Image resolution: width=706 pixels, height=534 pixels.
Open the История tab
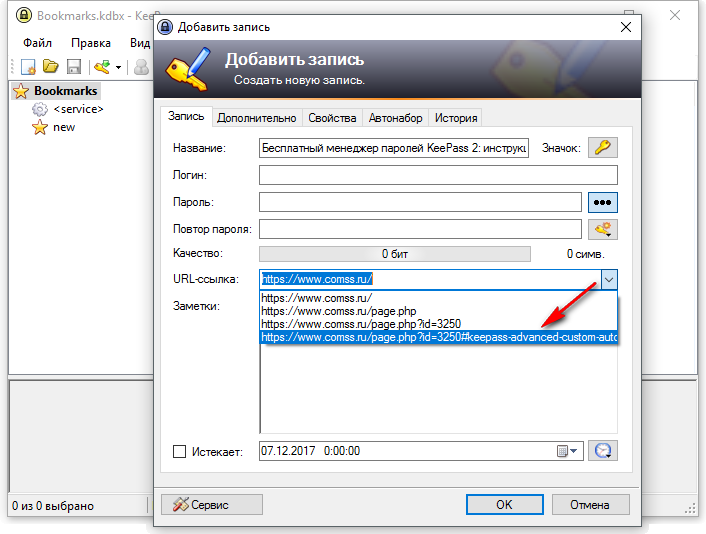point(456,118)
